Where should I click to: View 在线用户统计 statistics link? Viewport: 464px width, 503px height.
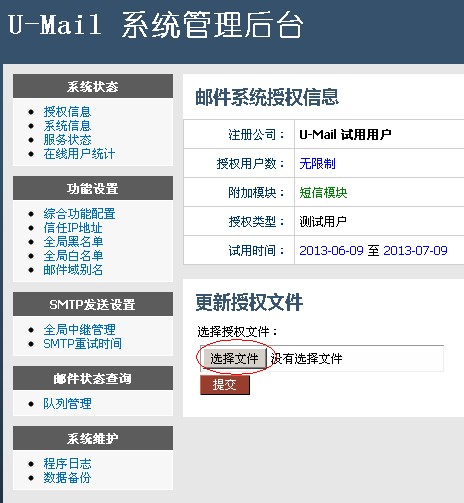tap(79, 154)
